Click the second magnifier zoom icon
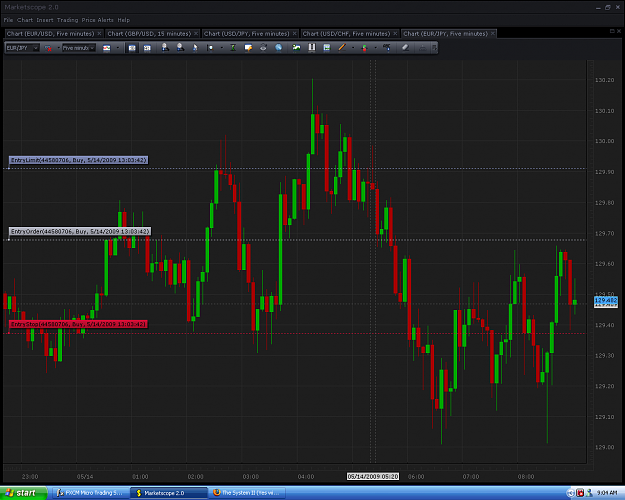The height and width of the screenshot is (500, 625). pyautogui.click(x=180, y=48)
